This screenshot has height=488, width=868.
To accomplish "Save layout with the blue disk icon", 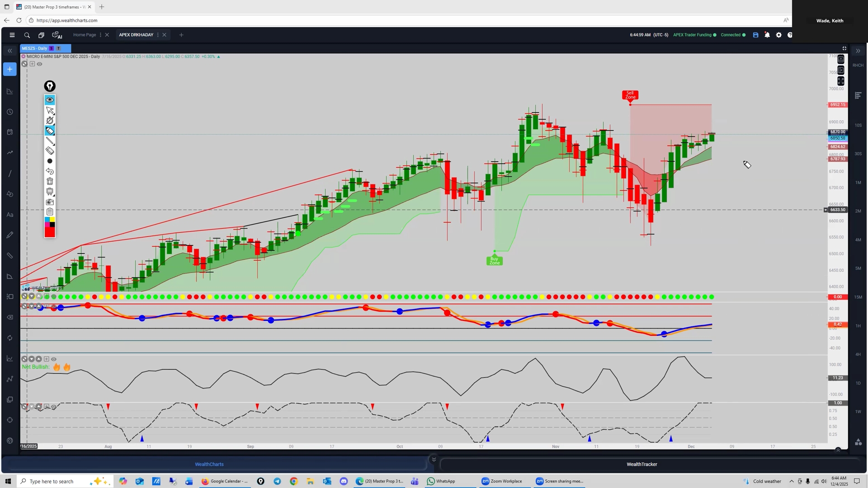I will pyautogui.click(x=755, y=35).
